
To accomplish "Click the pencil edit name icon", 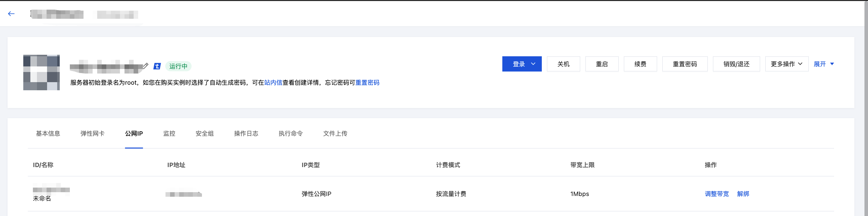I will pyautogui.click(x=146, y=65).
